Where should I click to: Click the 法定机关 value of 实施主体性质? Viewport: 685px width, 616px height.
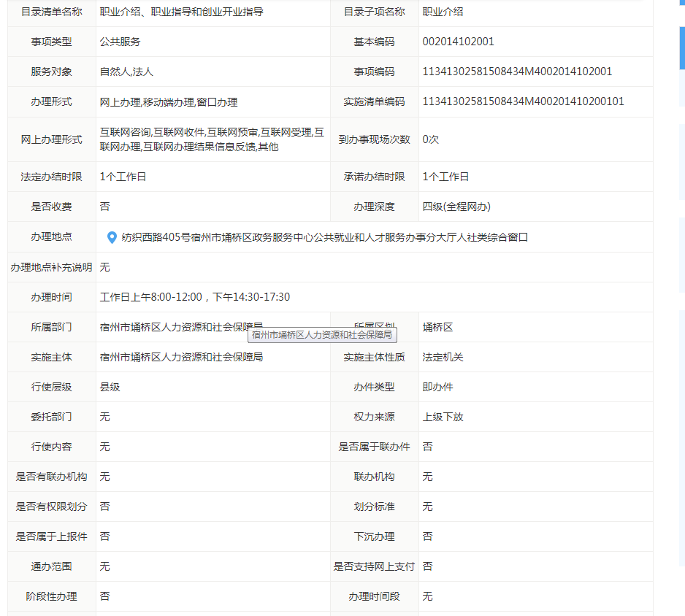pyautogui.click(x=443, y=357)
